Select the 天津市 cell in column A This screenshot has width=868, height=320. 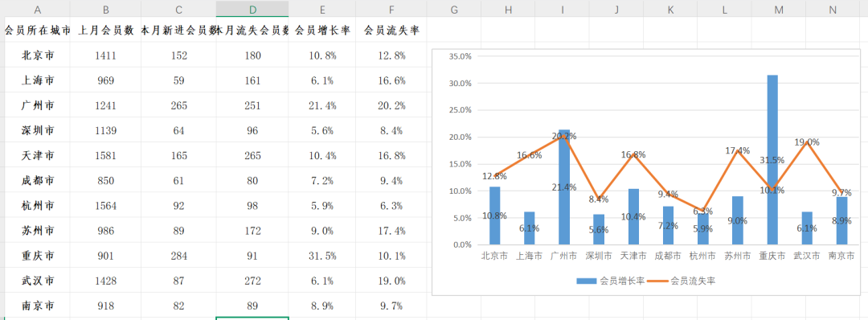click(38, 155)
